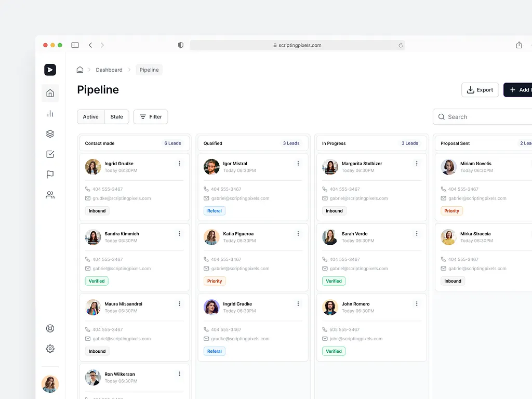Image resolution: width=532 pixels, height=399 pixels.
Task: Select the Home icon in the sidebar
Action: click(50, 93)
